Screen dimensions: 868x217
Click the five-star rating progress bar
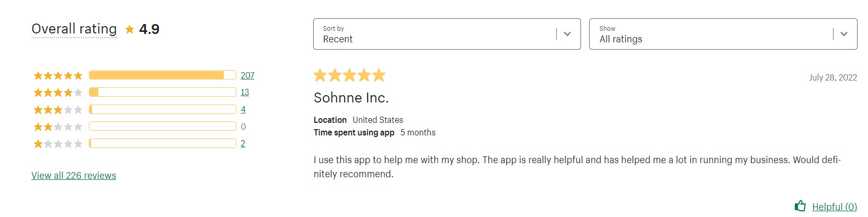163,75
